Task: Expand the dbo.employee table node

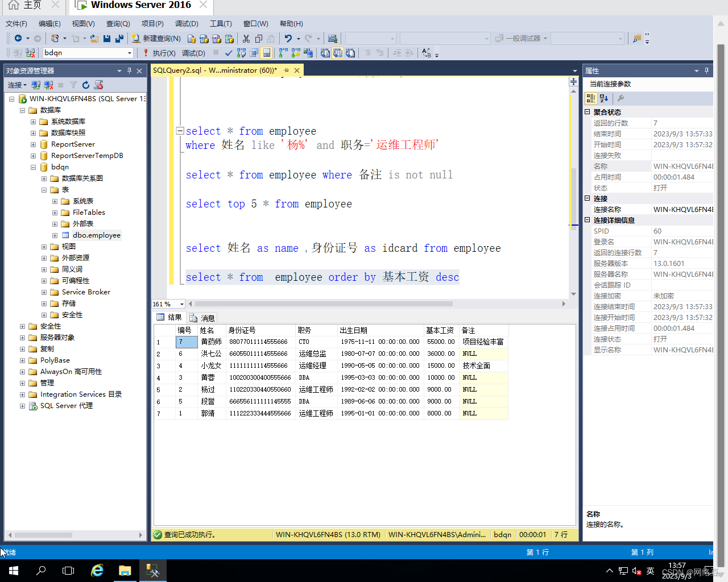Action: click(55, 235)
